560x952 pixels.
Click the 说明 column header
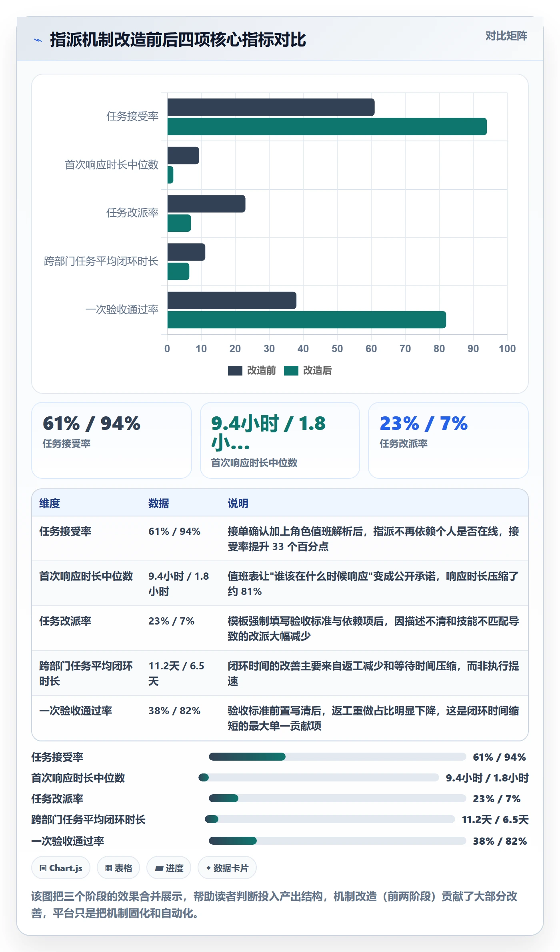point(238,503)
